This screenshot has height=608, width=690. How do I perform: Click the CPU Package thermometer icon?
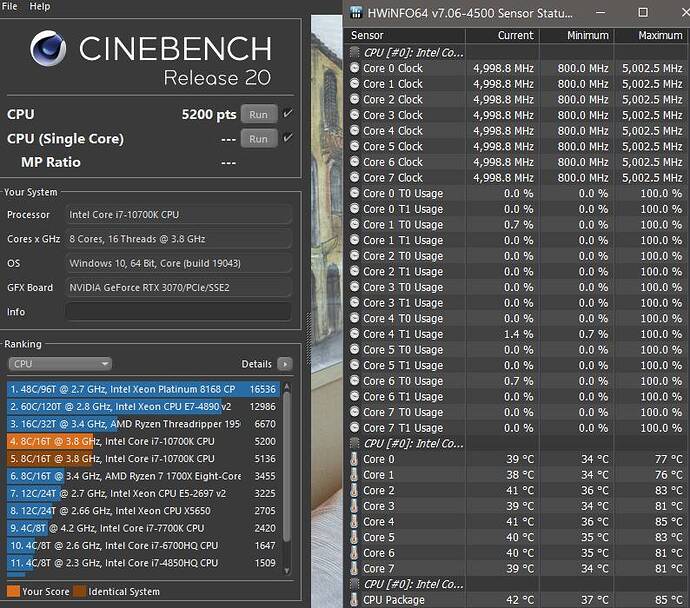pyautogui.click(x=354, y=600)
